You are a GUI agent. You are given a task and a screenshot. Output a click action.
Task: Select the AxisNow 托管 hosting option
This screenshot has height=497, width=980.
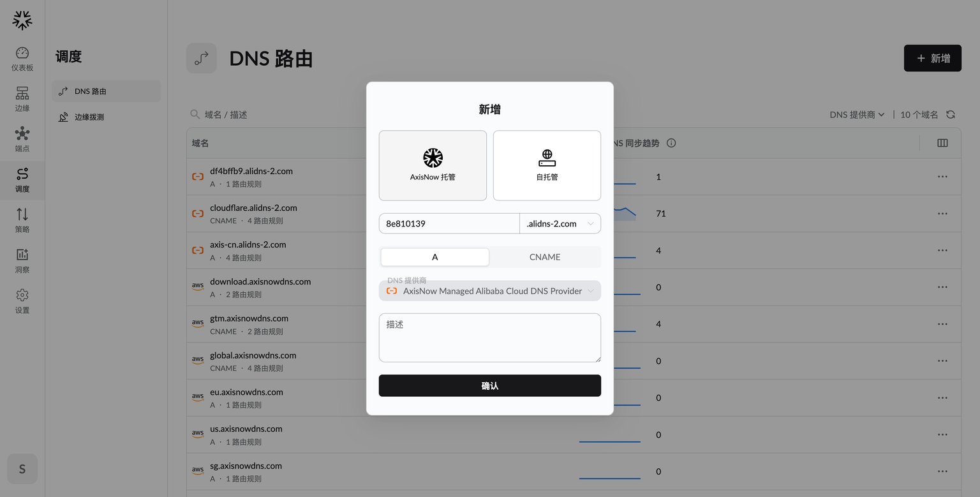433,166
